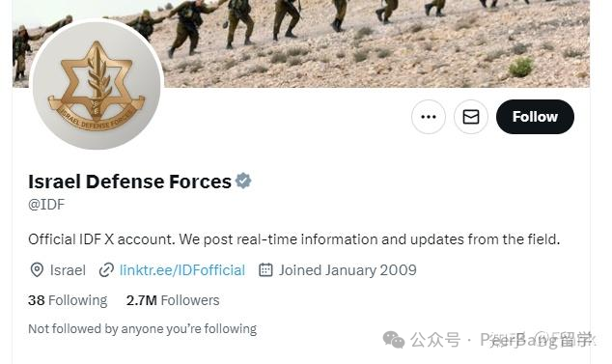Viewport: 612px width, 364px height.
Task: Click Not followed by anyone you're following
Action: coord(143,329)
